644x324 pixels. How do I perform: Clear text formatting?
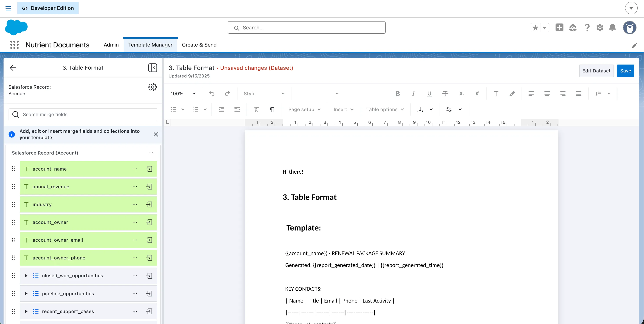click(256, 109)
